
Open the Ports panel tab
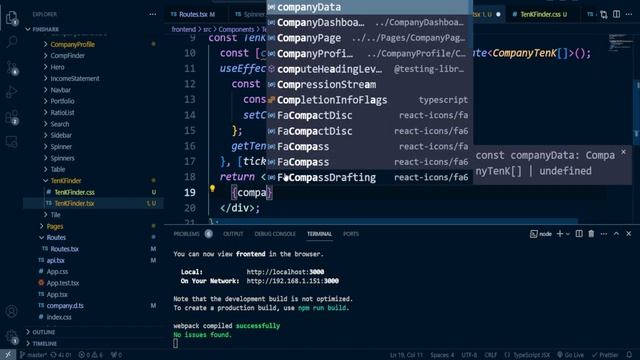coord(351,234)
